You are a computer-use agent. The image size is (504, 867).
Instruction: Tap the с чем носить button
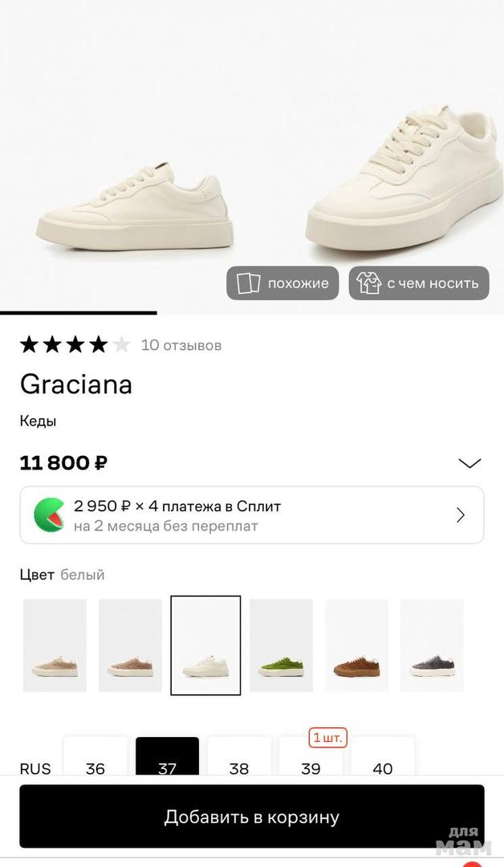pos(419,283)
